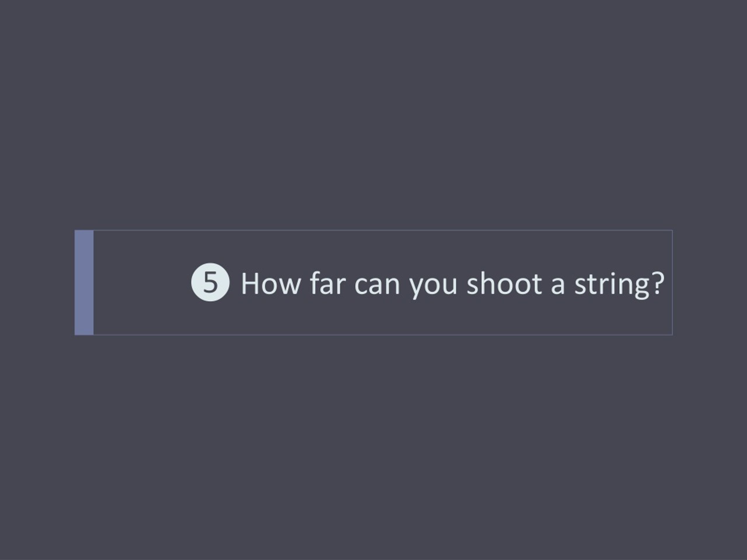Image resolution: width=747 pixels, height=560 pixels.
Task: Click the bottom border of the title box
Action: coord(383,335)
